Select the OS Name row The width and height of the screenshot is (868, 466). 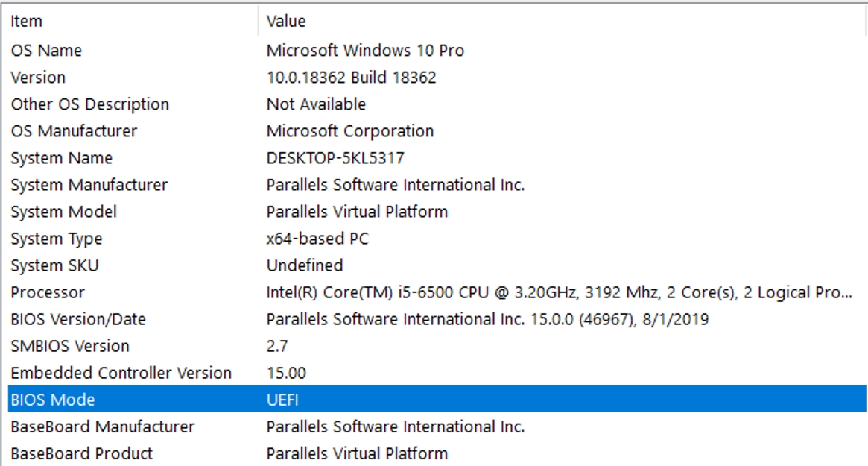pos(46,51)
